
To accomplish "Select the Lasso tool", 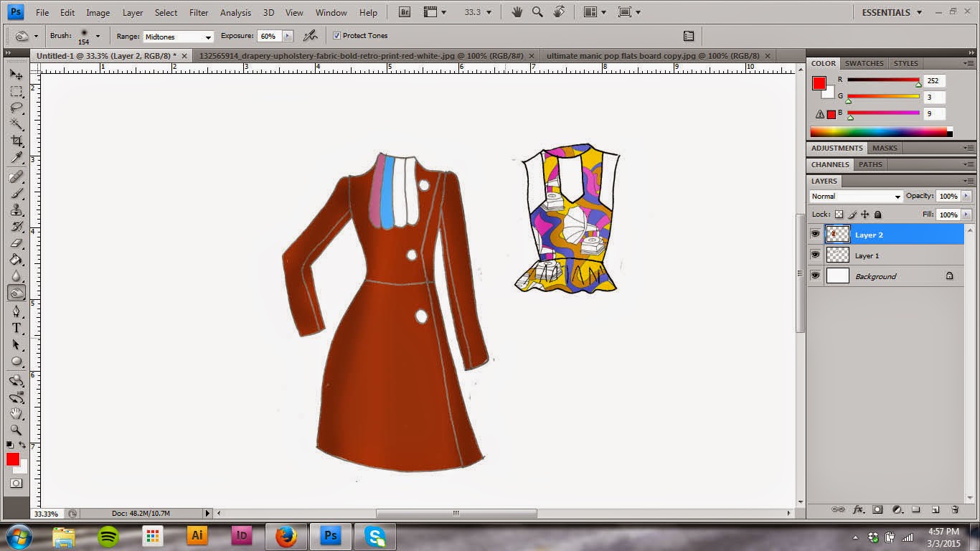I will pos(17,108).
